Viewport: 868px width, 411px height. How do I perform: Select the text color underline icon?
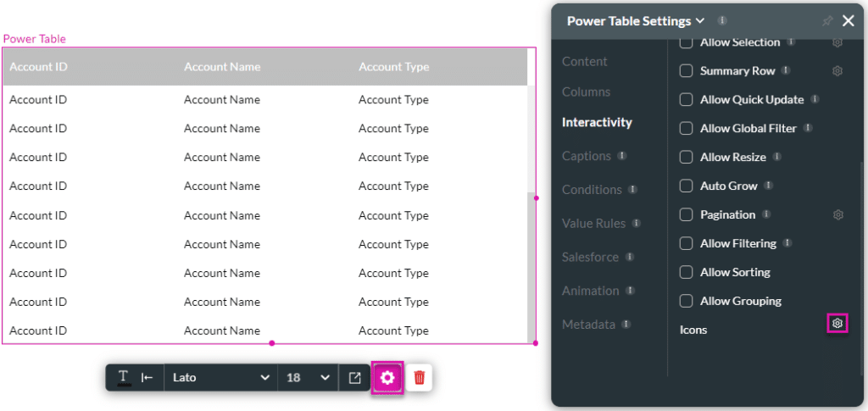pos(123,378)
